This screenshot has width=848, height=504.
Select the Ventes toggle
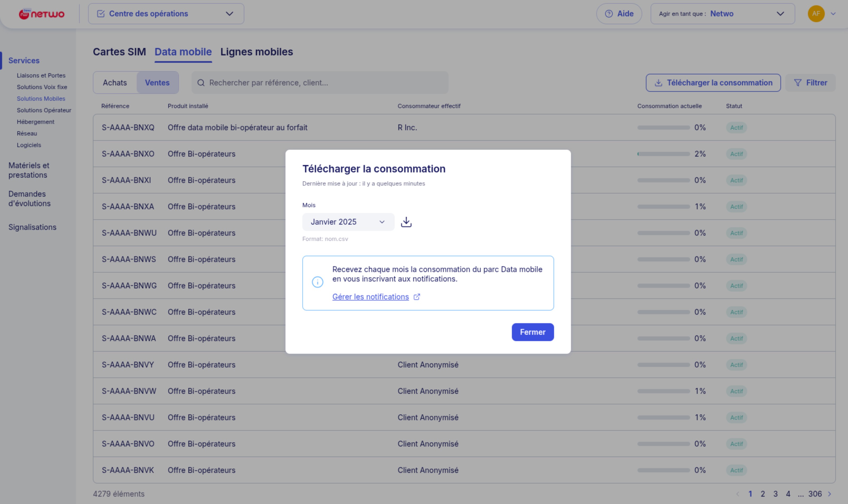point(157,83)
